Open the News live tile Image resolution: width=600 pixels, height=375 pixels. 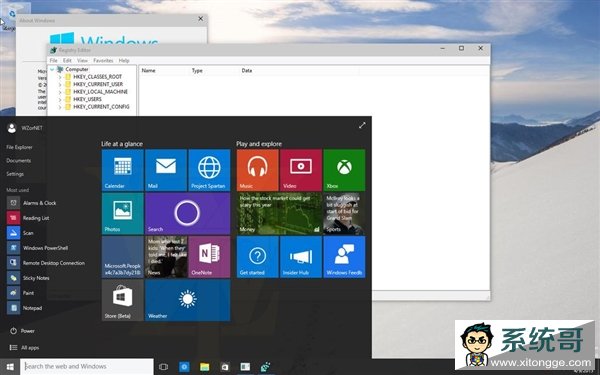pos(166,257)
